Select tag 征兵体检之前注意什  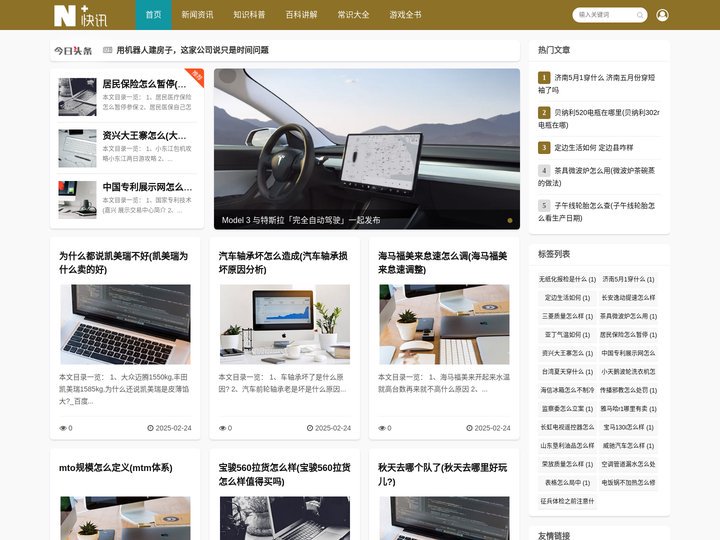[567, 501]
